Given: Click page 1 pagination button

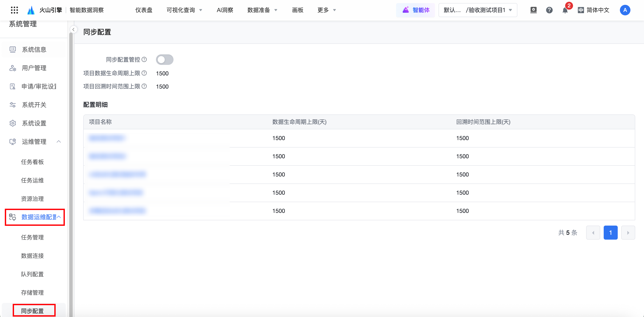Looking at the screenshot, I should click(x=610, y=233).
